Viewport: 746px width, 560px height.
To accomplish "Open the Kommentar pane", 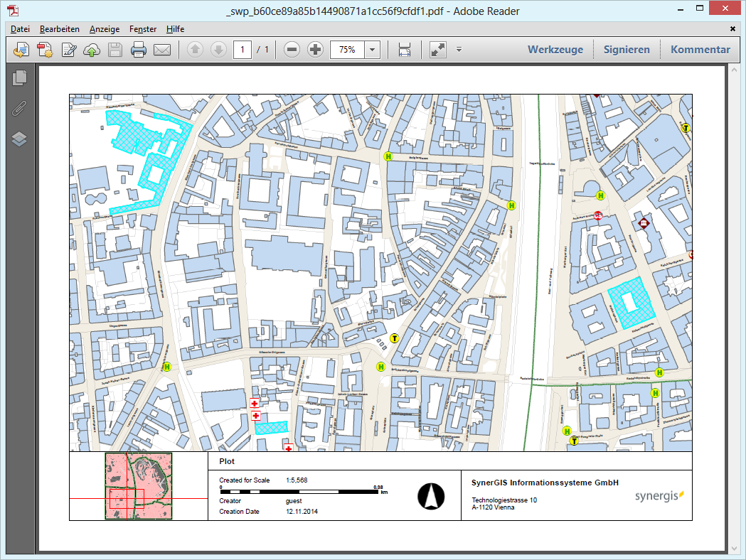I will 700,50.
